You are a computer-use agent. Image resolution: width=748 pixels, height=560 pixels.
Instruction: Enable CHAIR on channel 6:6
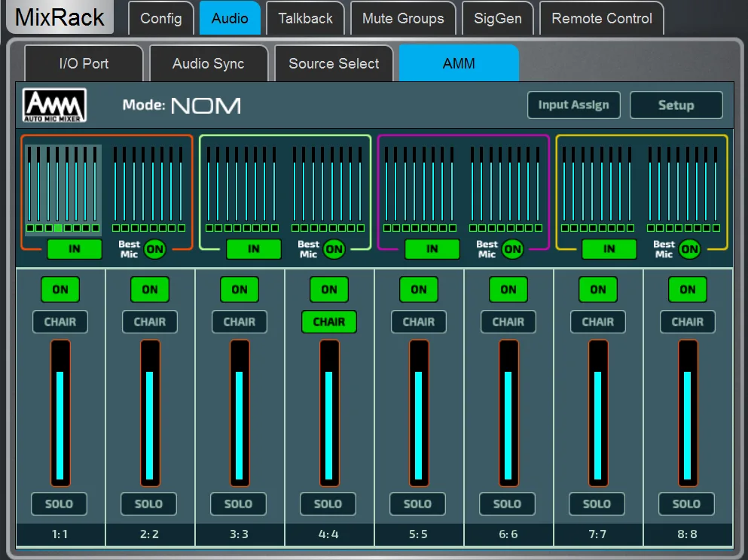(508, 321)
